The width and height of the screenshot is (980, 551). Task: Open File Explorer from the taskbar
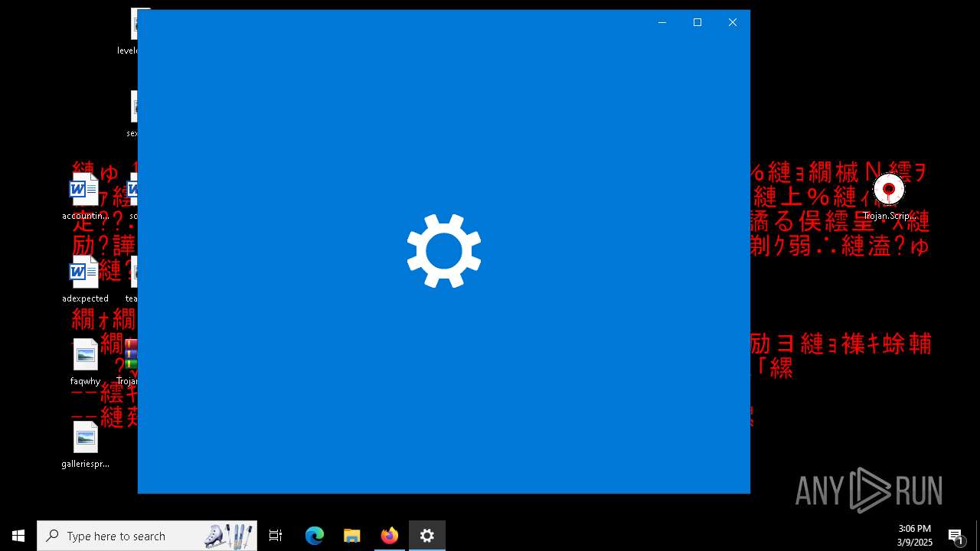coord(352,536)
